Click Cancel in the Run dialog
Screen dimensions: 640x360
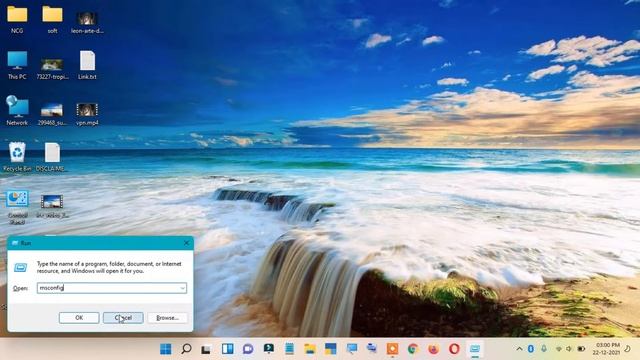coord(123,318)
